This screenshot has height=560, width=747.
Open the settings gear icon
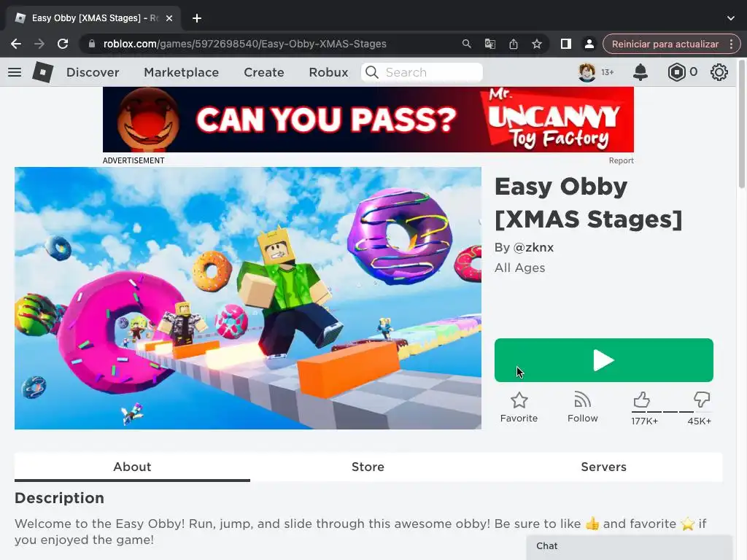click(719, 72)
